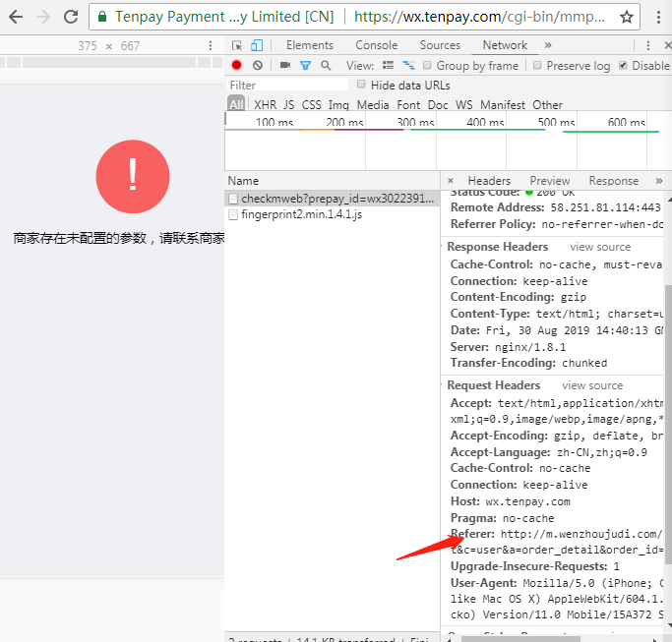This screenshot has height=642, width=672.
Task: Click the headers pane horizontal scrollbar
Action: [x=520, y=639]
